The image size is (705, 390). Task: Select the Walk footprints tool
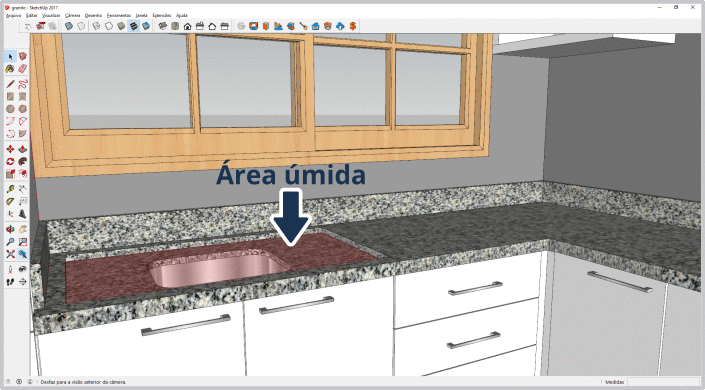(x=10, y=282)
